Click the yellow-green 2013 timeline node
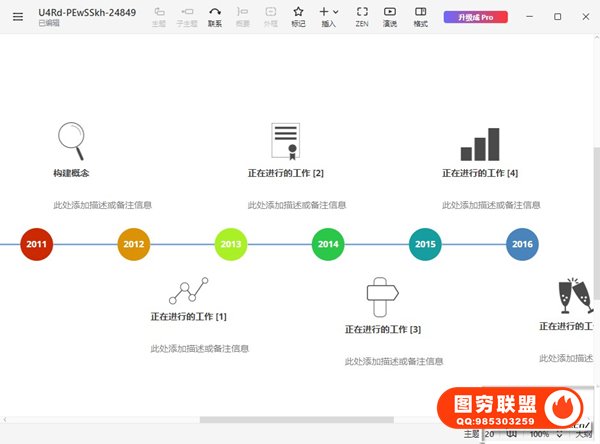 pos(231,244)
